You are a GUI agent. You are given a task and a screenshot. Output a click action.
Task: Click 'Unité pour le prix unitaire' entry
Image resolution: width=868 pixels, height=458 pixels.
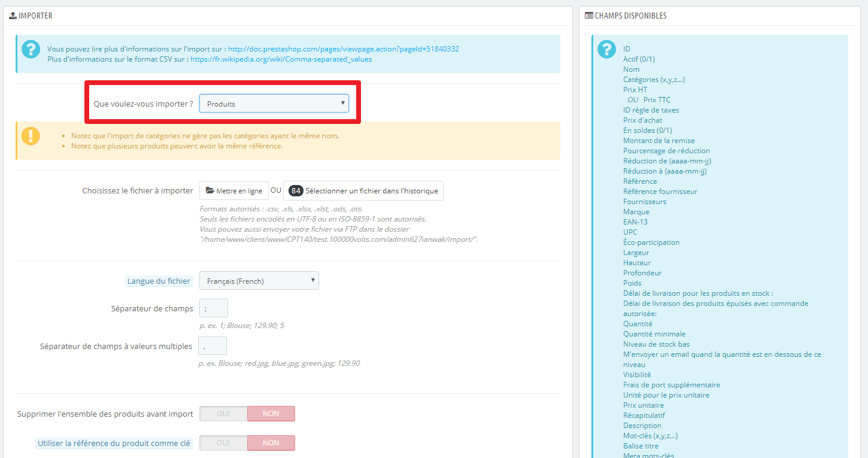pyautogui.click(x=666, y=395)
